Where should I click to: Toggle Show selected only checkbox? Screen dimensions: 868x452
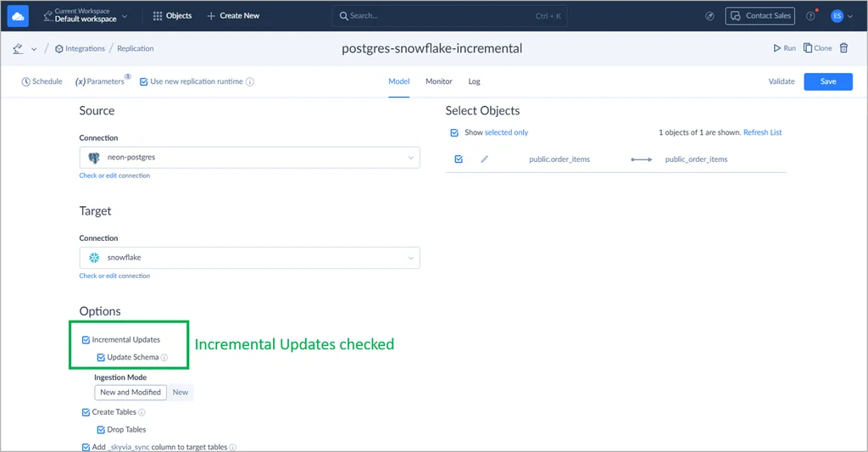point(454,133)
